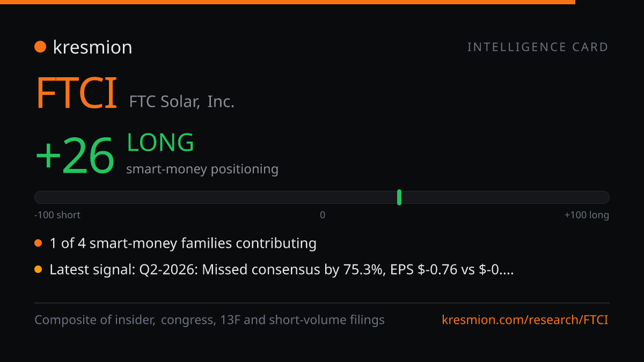Select the FTCI ticker symbol
Screen dimensions: 644x362
tap(76, 93)
